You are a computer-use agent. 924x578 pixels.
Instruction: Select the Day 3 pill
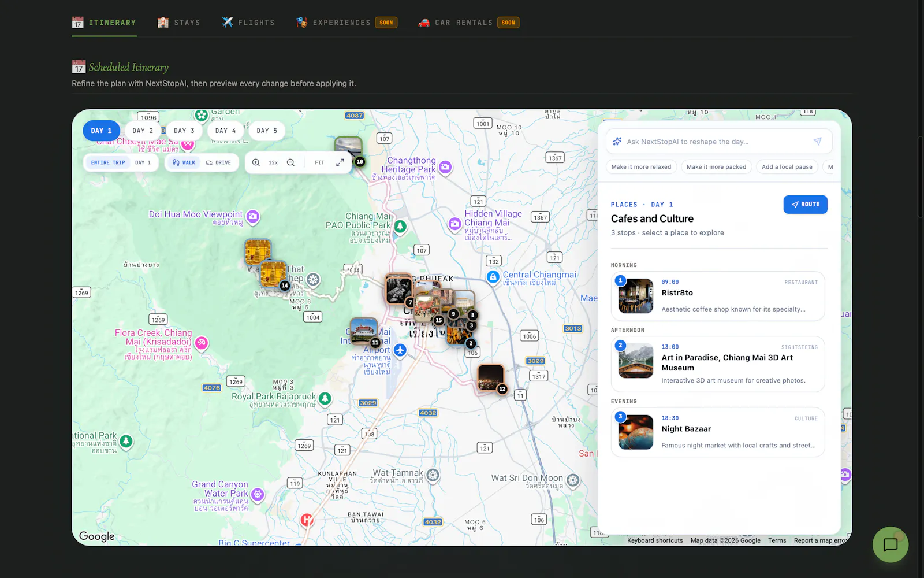[x=184, y=131]
